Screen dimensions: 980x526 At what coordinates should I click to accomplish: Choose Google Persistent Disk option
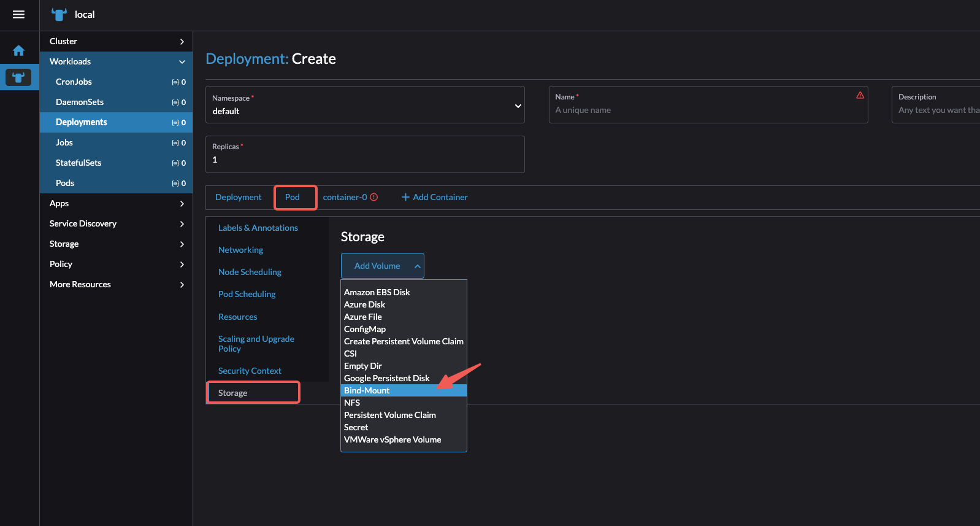404,378
